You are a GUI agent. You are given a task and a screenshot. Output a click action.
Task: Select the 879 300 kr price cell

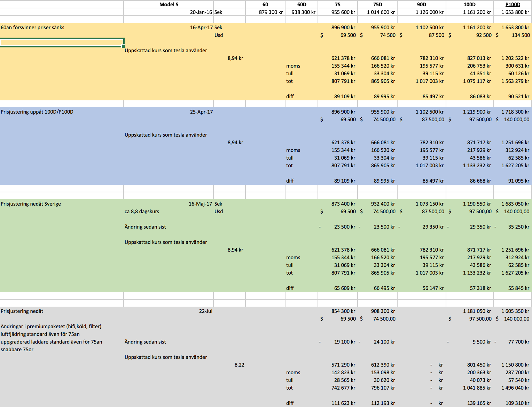tap(271, 12)
